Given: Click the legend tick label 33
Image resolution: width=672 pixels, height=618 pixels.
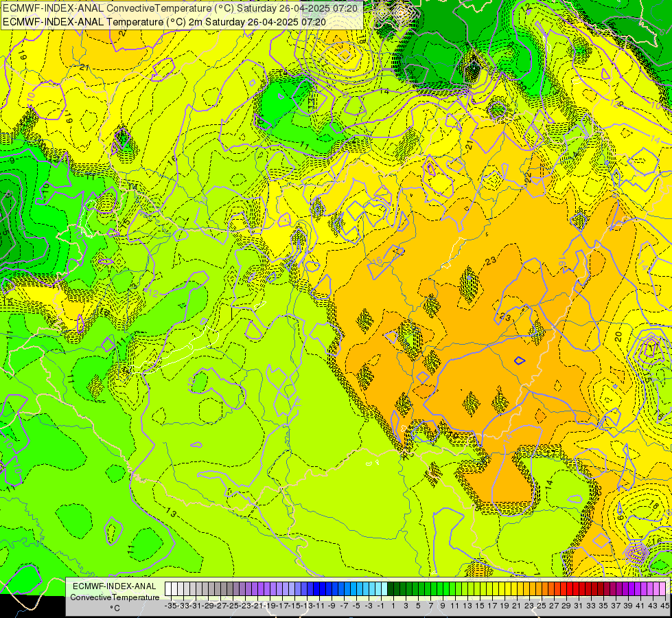Looking at the screenshot, I should (591, 606).
